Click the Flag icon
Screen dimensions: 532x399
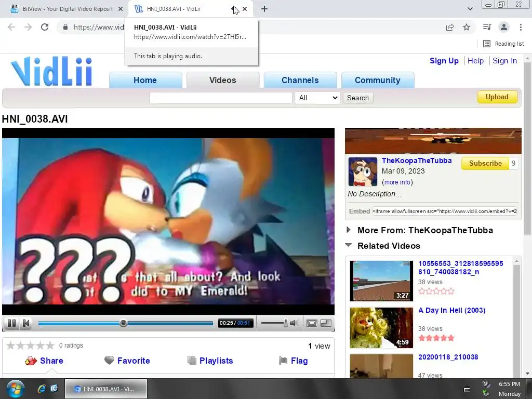tap(283, 361)
